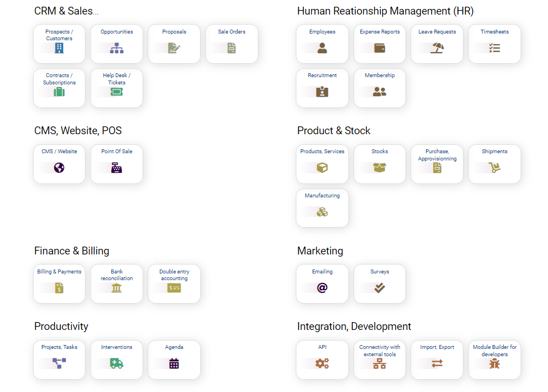This screenshot has height=392, width=548.
Task: Select the Surveys module tile
Action: (x=380, y=284)
